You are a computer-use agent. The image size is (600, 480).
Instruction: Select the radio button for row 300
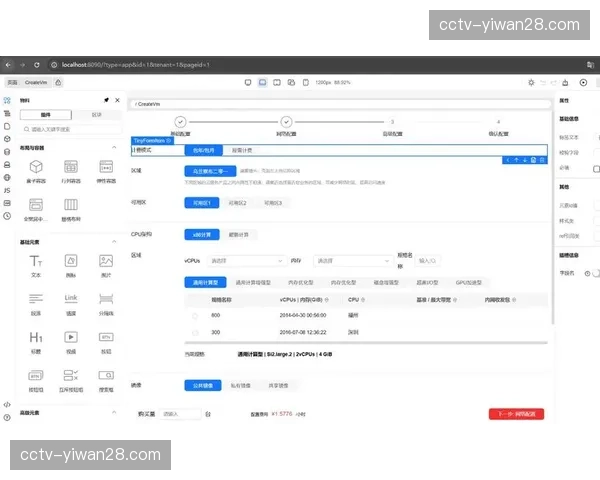click(195, 332)
